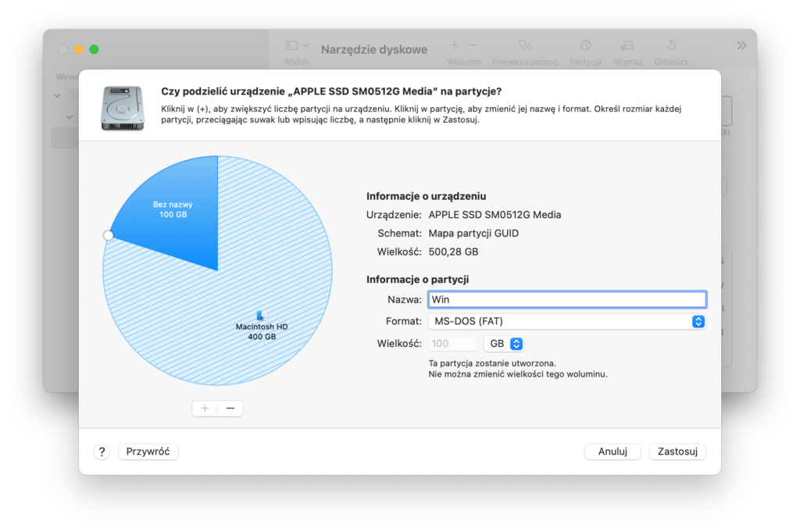Viewport: 800px width, 532px height.
Task: Select the Bez nazwy 100 GB pie slice
Action: point(173,209)
